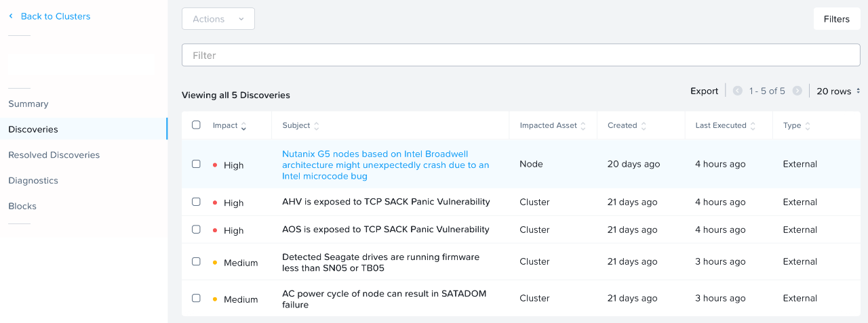Change the 20 rows per page selector
868x323 pixels.
click(838, 91)
